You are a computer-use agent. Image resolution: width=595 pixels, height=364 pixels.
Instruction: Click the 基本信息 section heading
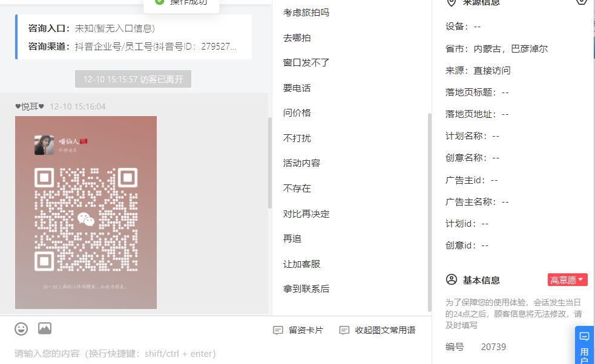481,280
